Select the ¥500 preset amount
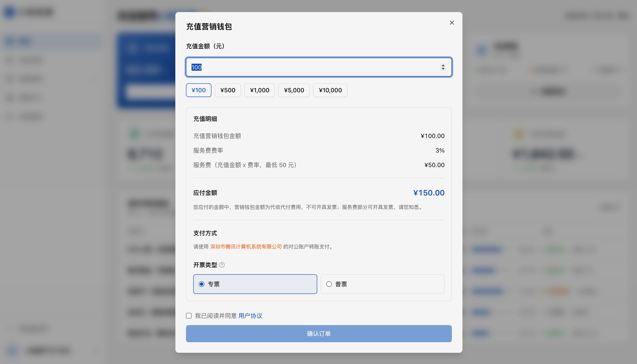Viewport: 637px width, 364px height. (228, 90)
